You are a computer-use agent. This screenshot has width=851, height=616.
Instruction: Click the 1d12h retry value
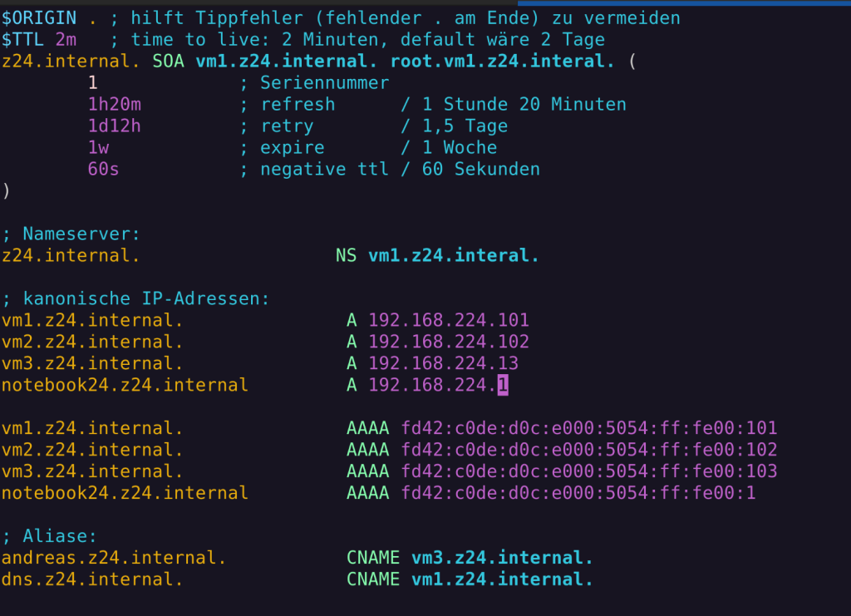click(115, 126)
